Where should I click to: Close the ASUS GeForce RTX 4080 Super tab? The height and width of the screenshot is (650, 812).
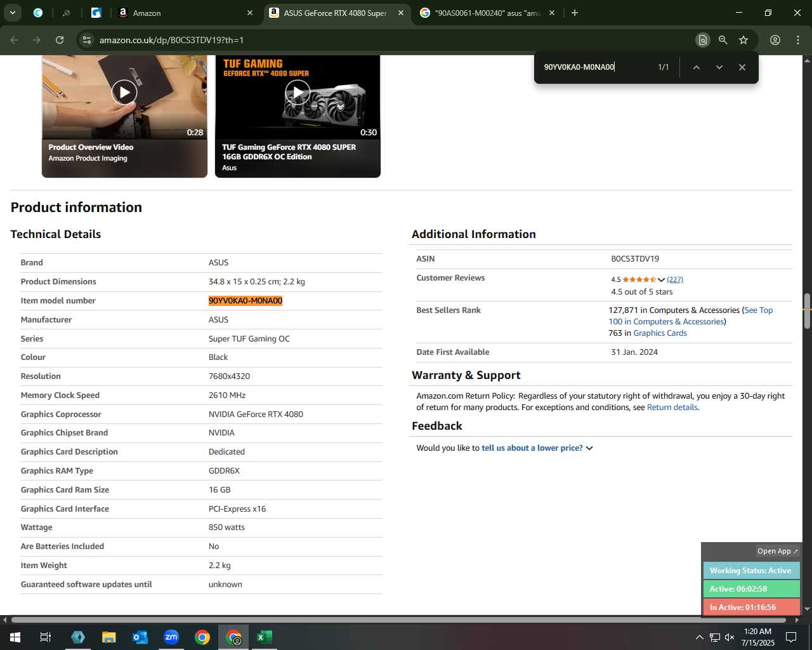401,13
